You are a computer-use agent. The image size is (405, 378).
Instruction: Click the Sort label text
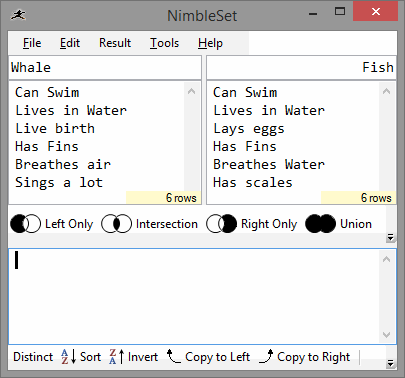pos(90,357)
